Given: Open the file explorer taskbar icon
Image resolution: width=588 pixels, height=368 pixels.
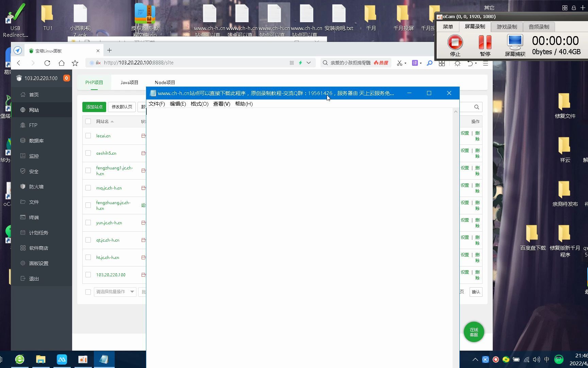Looking at the screenshot, I should click(41, 359).
